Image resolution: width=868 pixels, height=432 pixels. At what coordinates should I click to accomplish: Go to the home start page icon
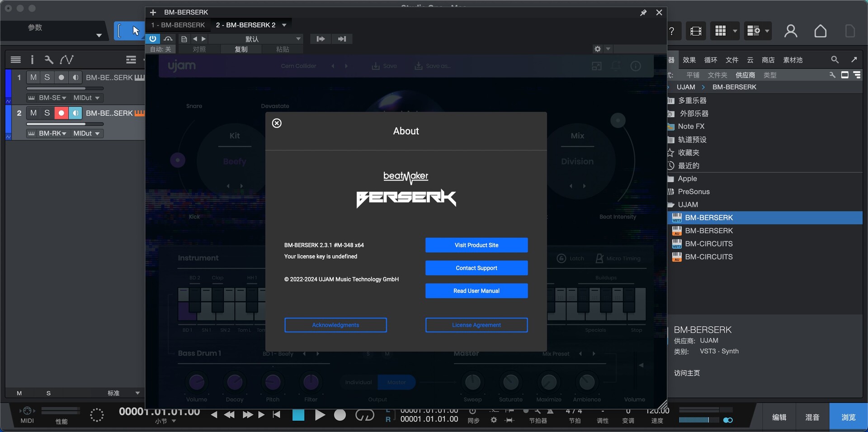[x=821, y=31]
